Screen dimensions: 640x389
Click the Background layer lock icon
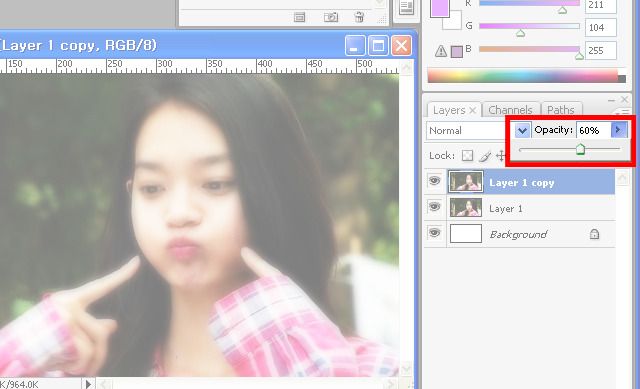[x=594, y=234]
